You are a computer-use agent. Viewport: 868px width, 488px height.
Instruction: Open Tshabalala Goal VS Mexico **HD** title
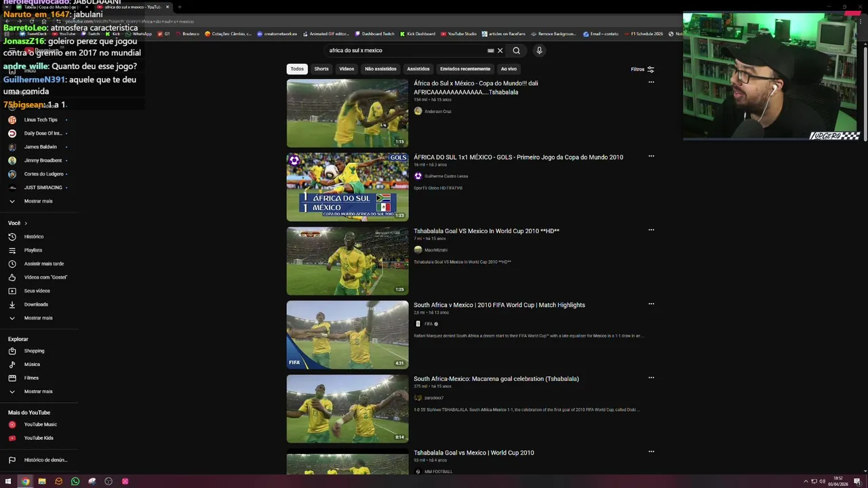point(486,231)
